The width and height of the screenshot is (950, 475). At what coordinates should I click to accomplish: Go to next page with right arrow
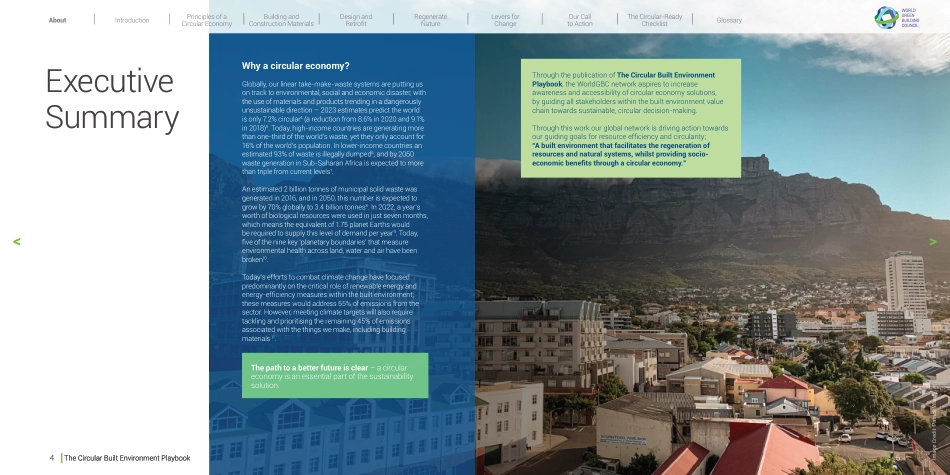pos(933,242)
